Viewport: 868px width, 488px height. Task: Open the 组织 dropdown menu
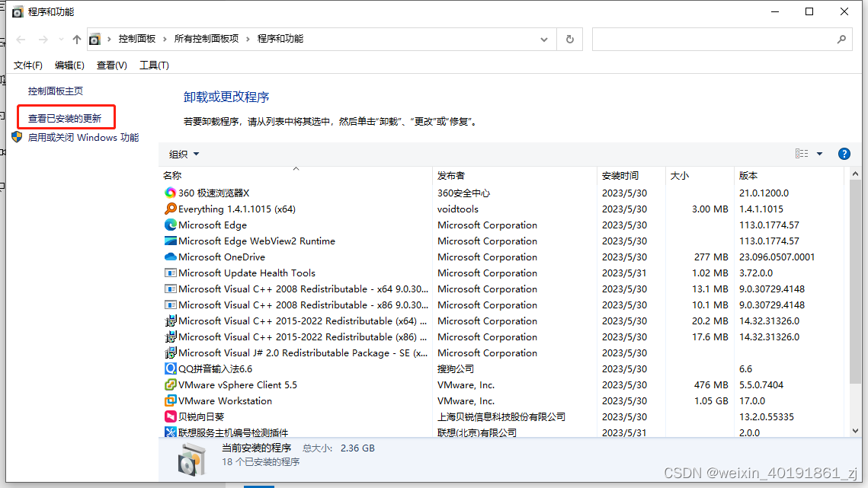coord(184,155)
